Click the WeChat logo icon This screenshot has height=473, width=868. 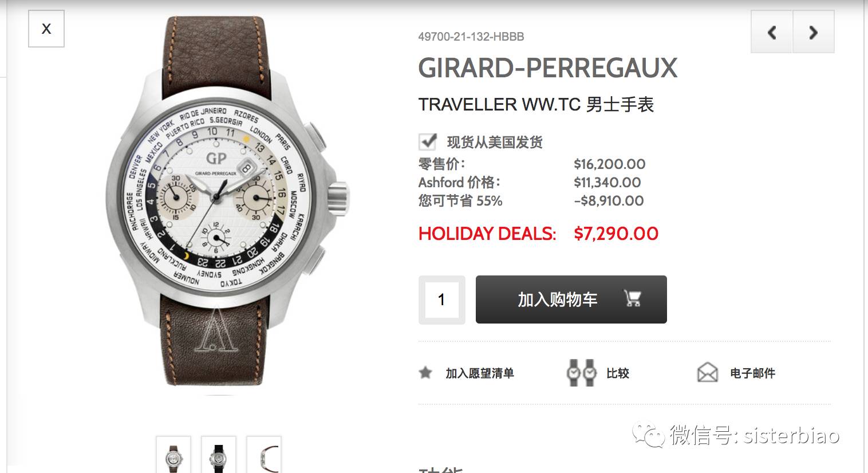[x=649, y=435]
